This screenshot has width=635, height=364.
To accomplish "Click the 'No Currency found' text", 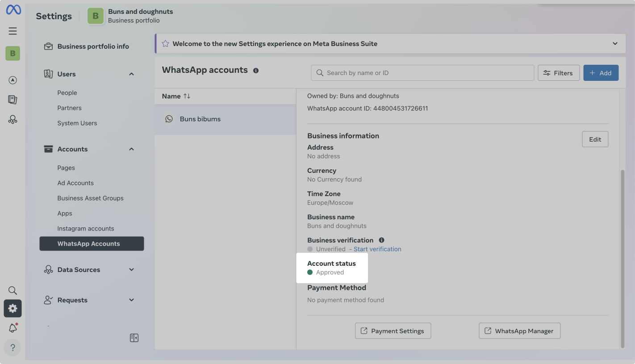I will pos(334,180).
